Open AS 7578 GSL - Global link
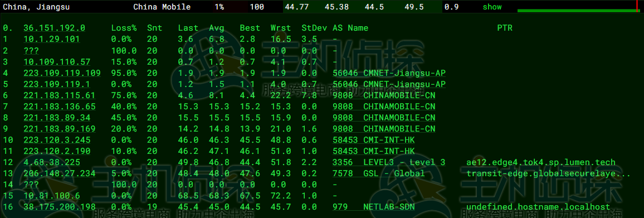Screen dimensions: 644x218 [379, 173]
